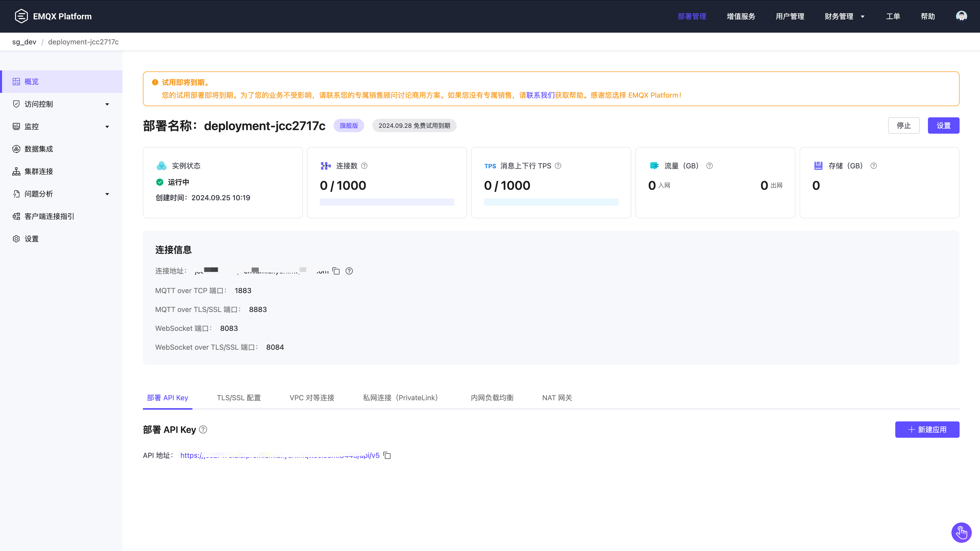Click the floating hand assistant button

point(961,532)
